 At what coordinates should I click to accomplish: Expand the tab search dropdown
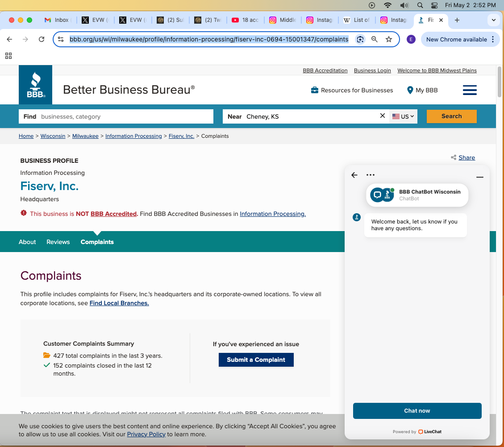pos(493,20)
